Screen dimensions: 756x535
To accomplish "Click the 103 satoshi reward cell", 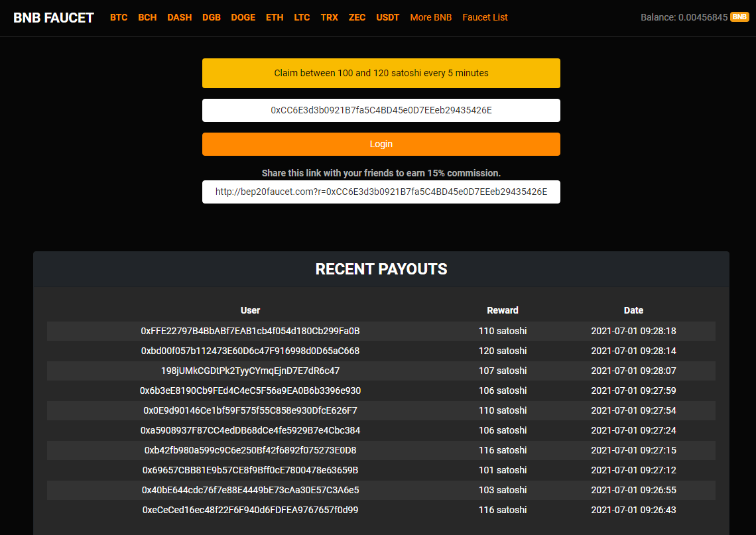I will [503, 490].
